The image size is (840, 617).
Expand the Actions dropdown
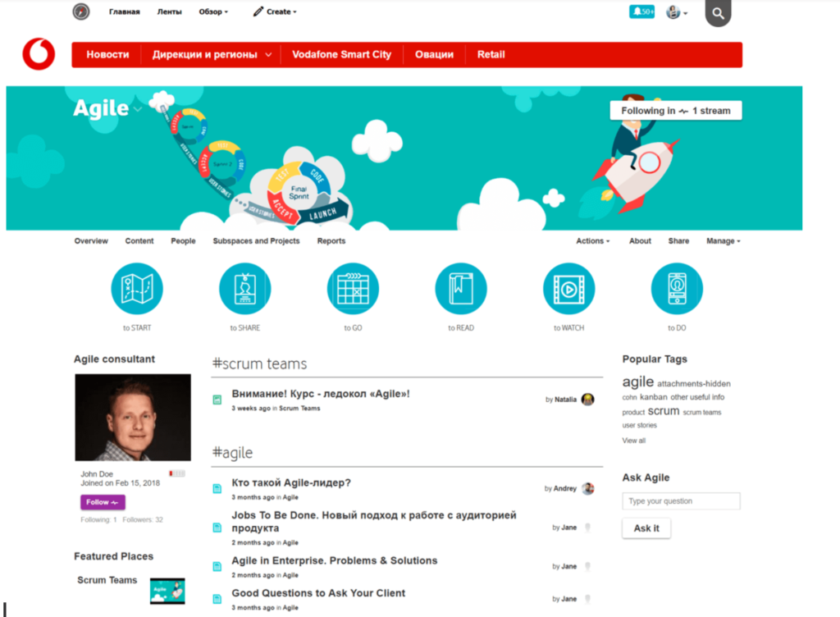pyautogui.click(x=592, y=241)
